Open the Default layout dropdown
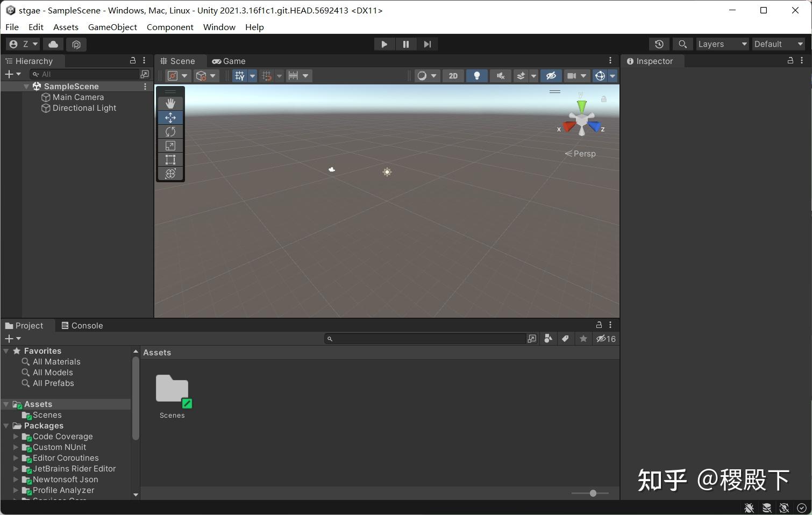Screen dimensions: 812x515 [778, 44]
